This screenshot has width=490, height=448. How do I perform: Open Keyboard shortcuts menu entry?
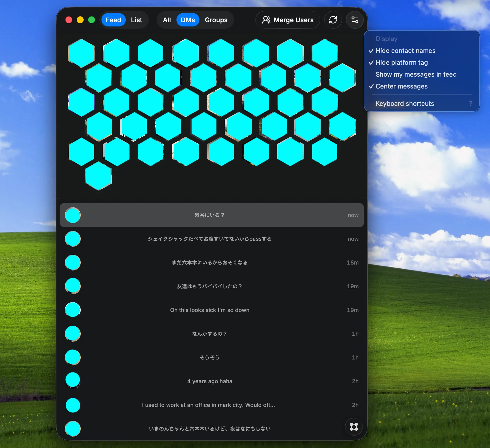[422, 104]
